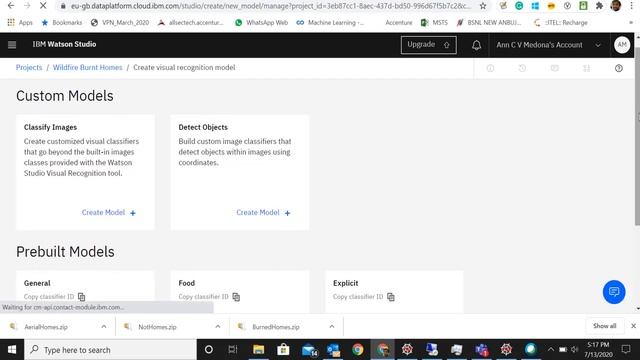Viewport: 640px width, 360px height.
Task: Open the version history icon
Action: pos(522,69)
